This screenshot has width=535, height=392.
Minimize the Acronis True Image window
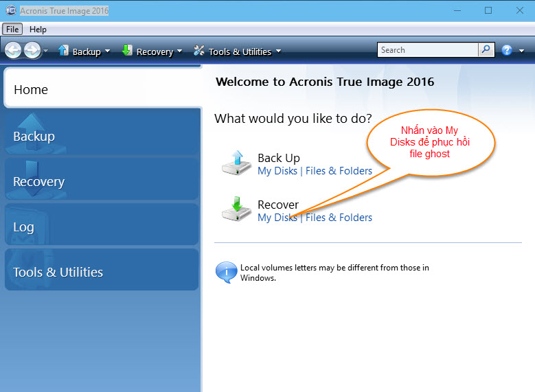coord(457,10)
